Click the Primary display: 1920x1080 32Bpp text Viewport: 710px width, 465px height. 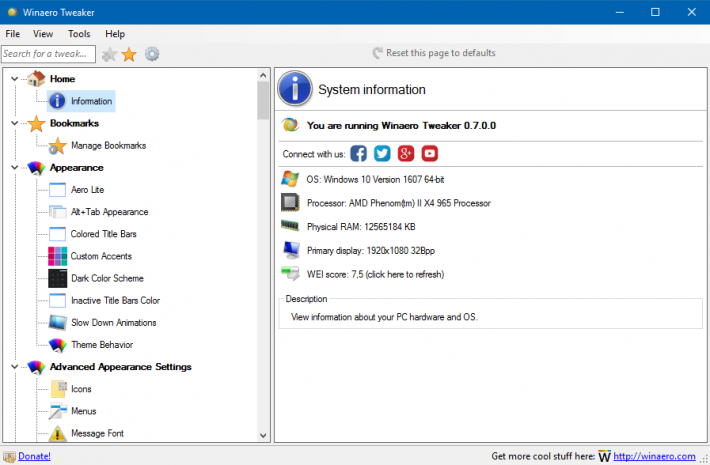click(x=371, y=251)
